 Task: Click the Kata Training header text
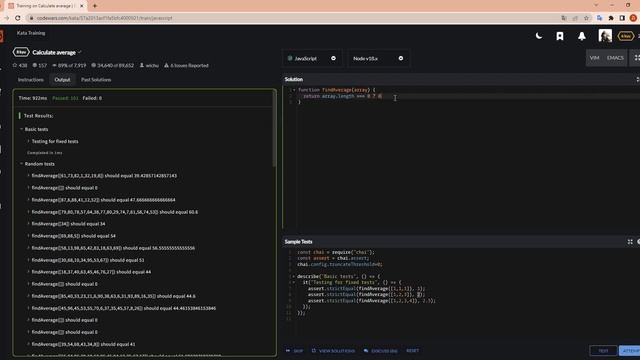[x=31, y=33]
